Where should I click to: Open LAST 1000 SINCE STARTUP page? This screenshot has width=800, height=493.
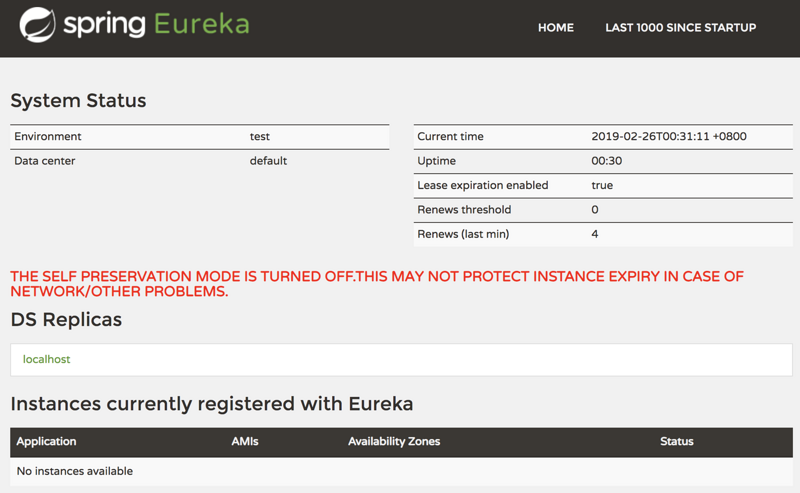(x=681, y=28)
